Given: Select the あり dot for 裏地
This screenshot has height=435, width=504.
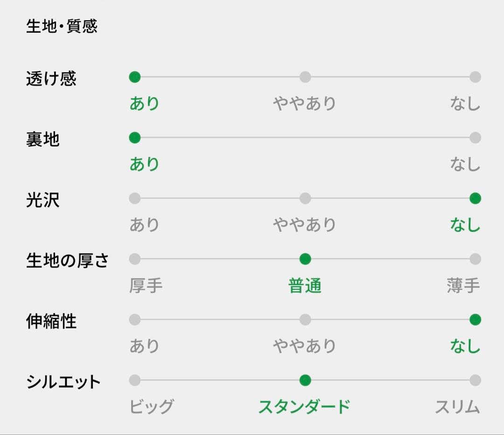Looking at the screenshot, I should click(x=135, y=138).
